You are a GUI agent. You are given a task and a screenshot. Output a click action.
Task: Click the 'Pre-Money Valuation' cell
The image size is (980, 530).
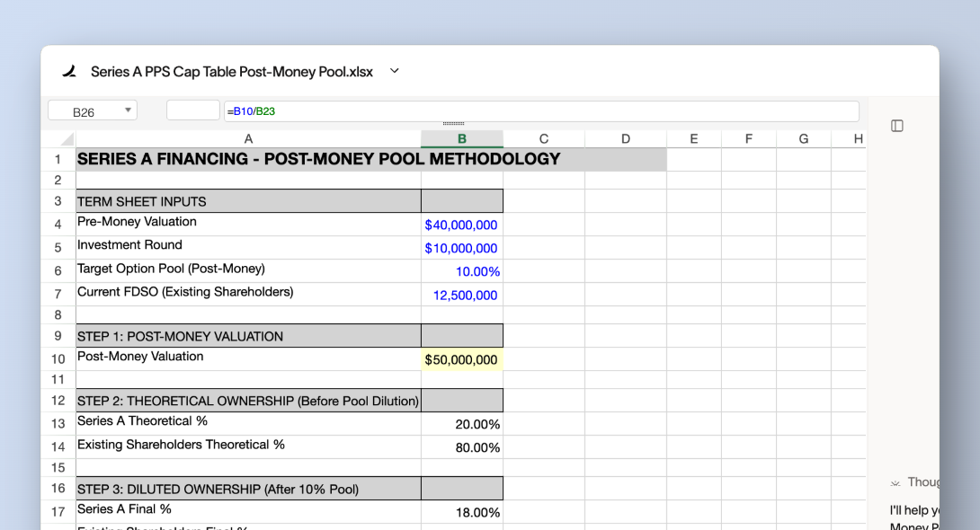248,224
